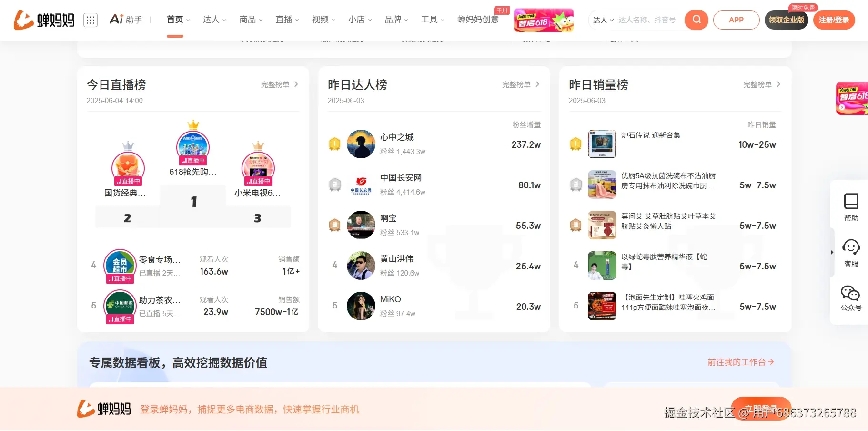Expand the 工具 nav dropdown

(433, 20)
